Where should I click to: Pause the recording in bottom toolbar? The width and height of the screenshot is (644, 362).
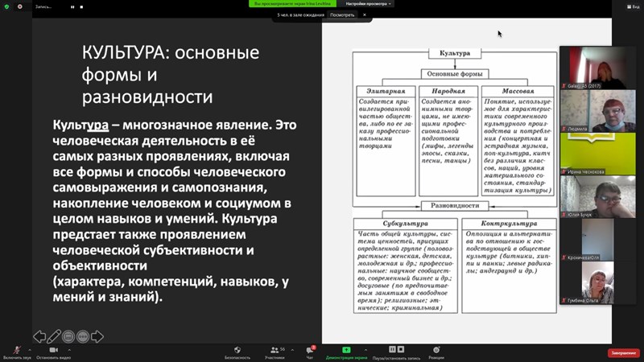click(x=392, y=349)
